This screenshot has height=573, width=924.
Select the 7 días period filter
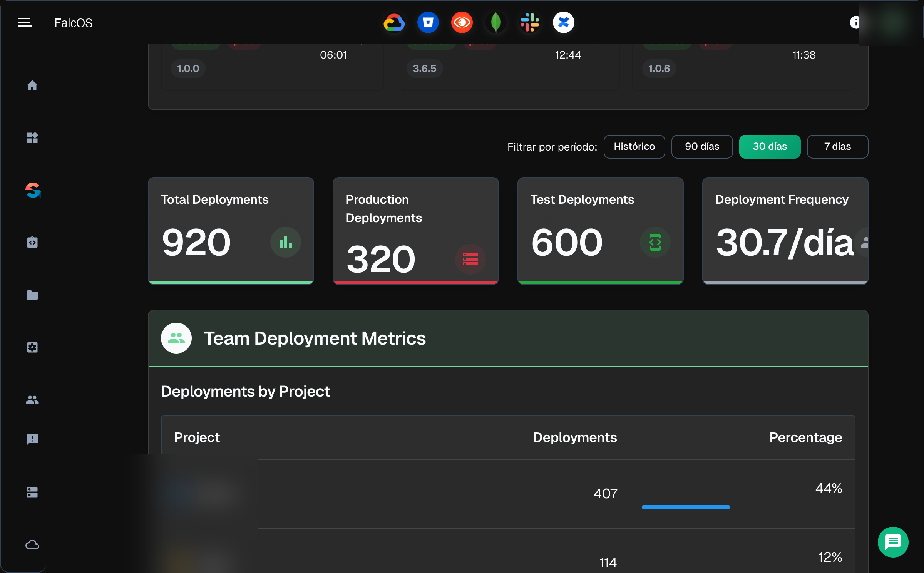[x=837, y=146]
